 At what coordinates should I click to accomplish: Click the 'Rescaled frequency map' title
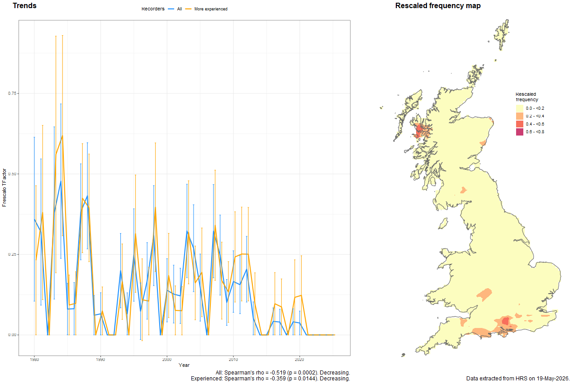point(438,6)
